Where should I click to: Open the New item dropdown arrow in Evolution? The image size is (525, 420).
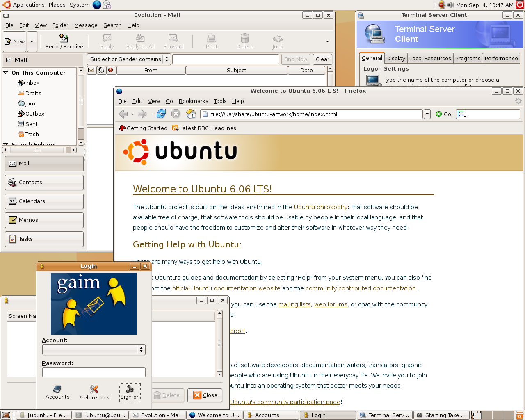(32, 42)
